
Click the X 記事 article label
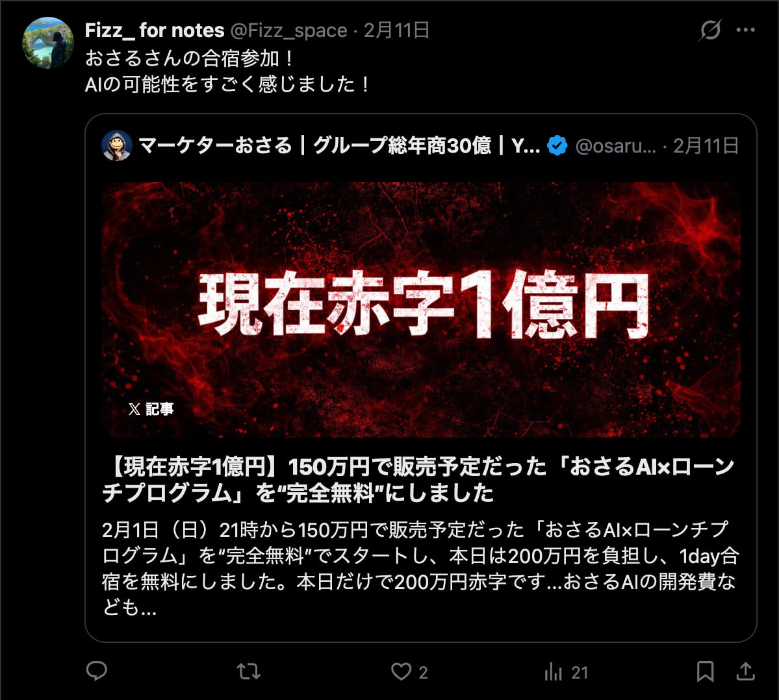click(x=151, y=409)
